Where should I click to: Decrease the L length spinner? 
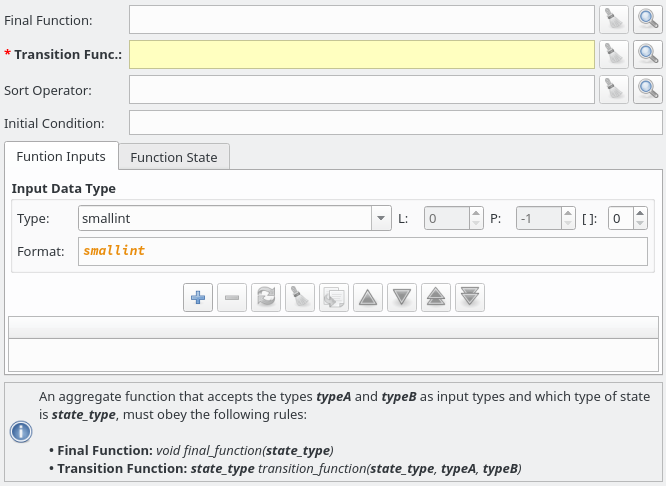pos(476,223)
